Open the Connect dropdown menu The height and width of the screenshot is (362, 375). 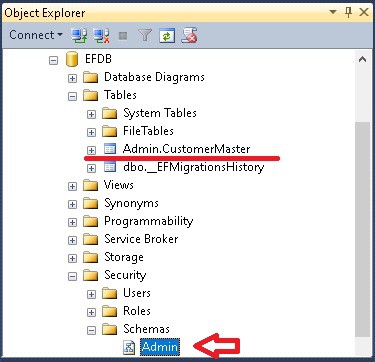point(36,35)
